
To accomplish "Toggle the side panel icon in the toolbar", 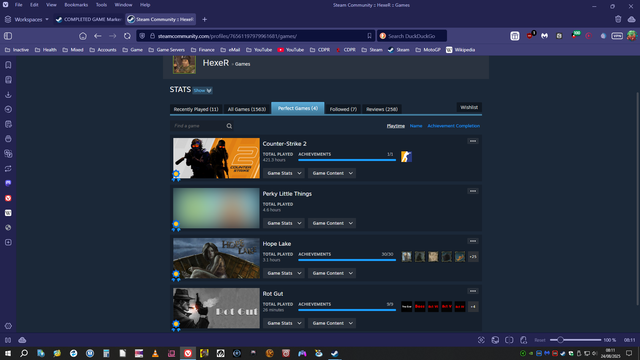I will coord(8,36).
